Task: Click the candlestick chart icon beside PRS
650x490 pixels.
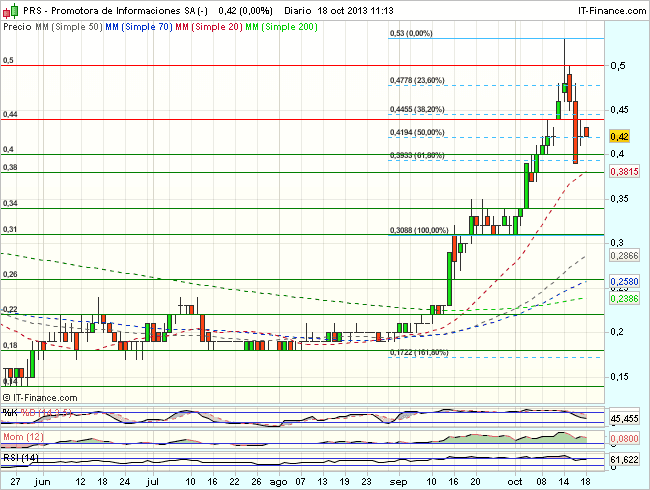Action: [10, 11]
